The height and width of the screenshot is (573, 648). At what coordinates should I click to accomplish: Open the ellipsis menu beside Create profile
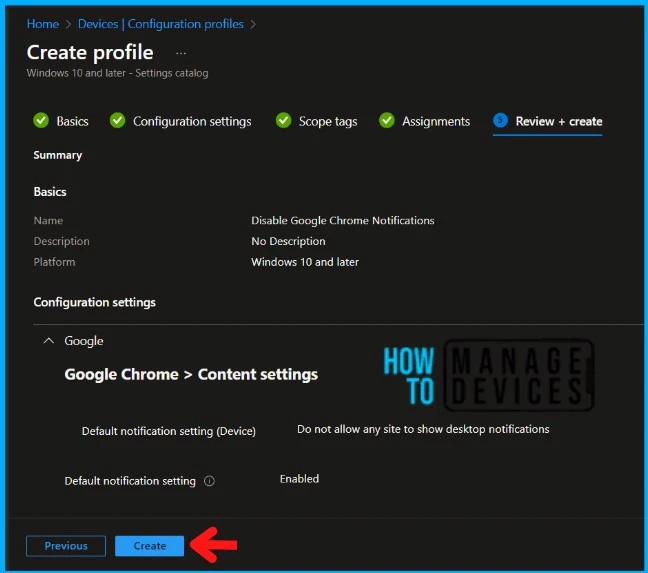point(181,53)
